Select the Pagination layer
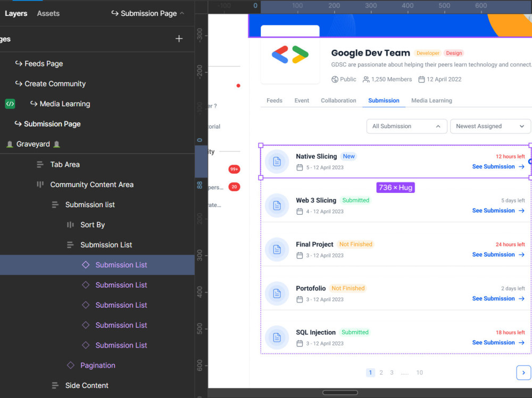The image size is (532, 398). point(98,365)
